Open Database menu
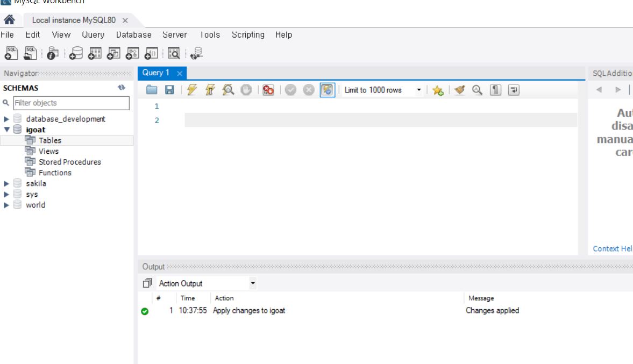Screen dimensions: 633x364 (133, 35)
